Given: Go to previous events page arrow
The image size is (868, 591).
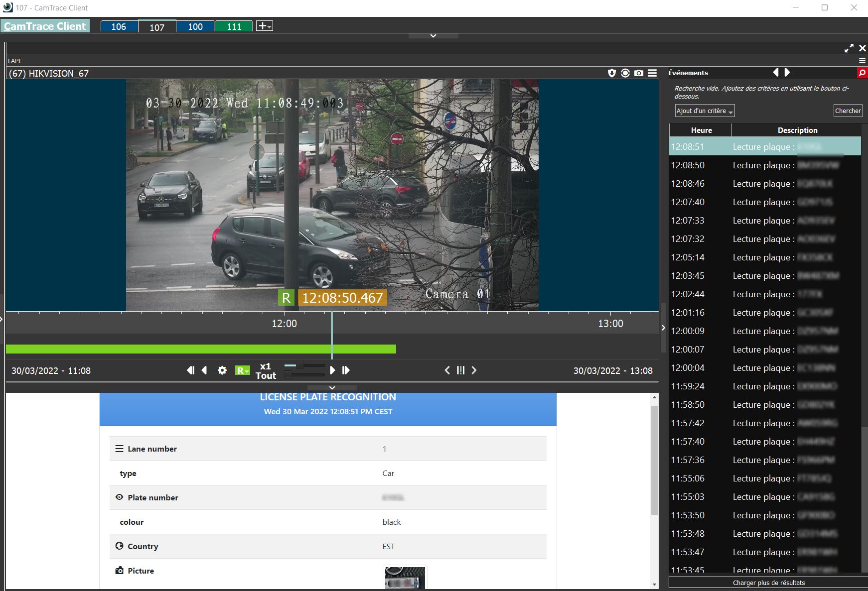Looking at the screenshot, I should [x=776, y=73].
